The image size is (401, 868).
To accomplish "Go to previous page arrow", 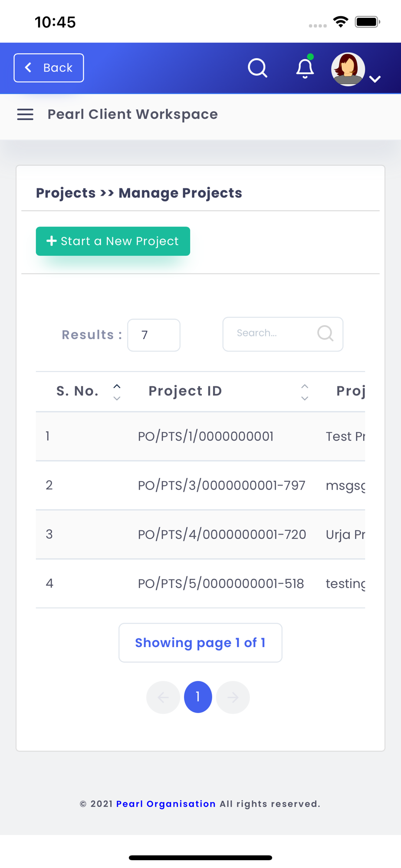I will 163,697.
